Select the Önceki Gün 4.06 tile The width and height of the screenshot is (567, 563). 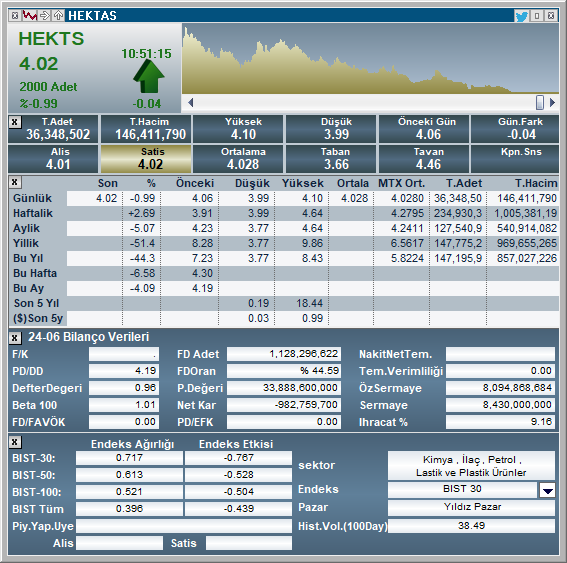tap(424, 129)
